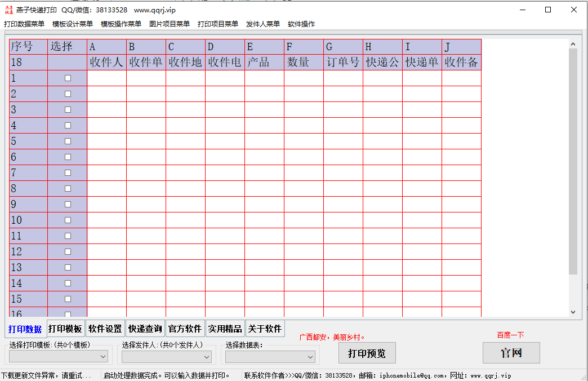This screenshot has height=381, width=588.
Task: Switch to the 打印模板 tab
Action: [x=65, y=329]
